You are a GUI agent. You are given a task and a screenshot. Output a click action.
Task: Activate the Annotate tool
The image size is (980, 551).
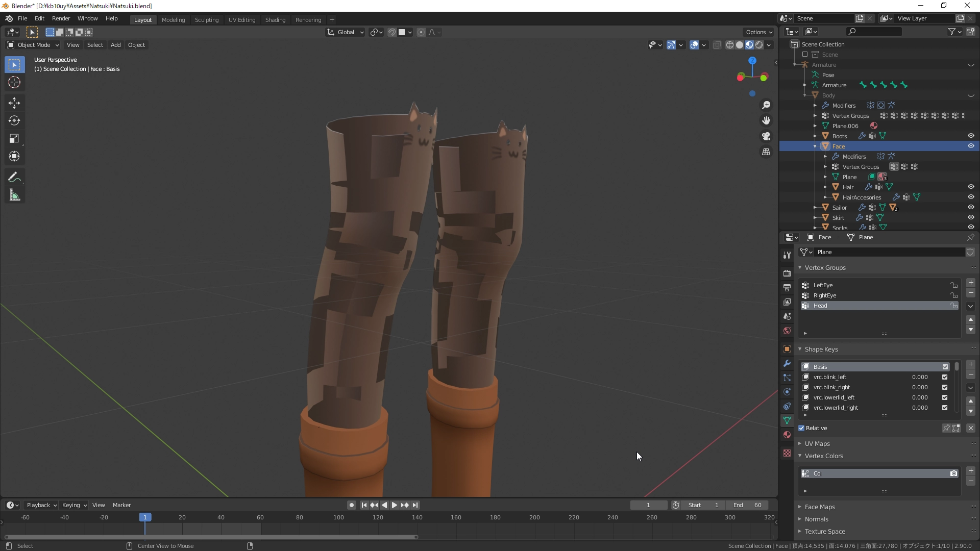(14, 178)
